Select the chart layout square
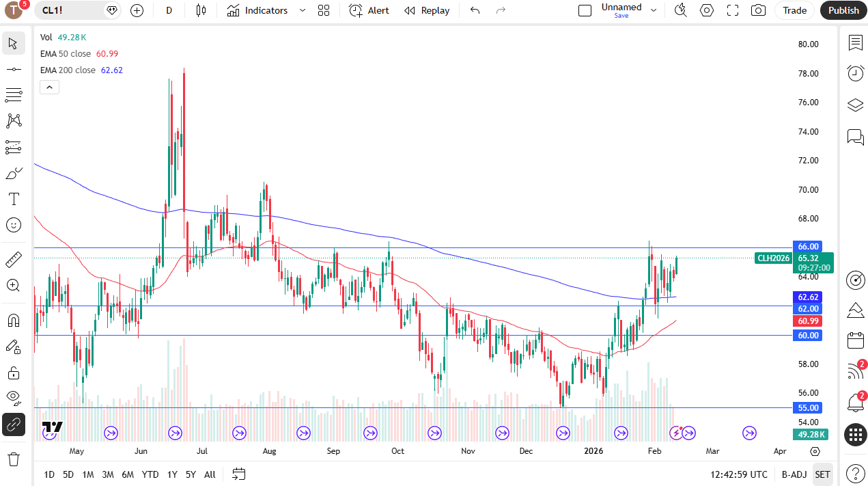This screenshot has width=868, height=486. click(585, 10)
